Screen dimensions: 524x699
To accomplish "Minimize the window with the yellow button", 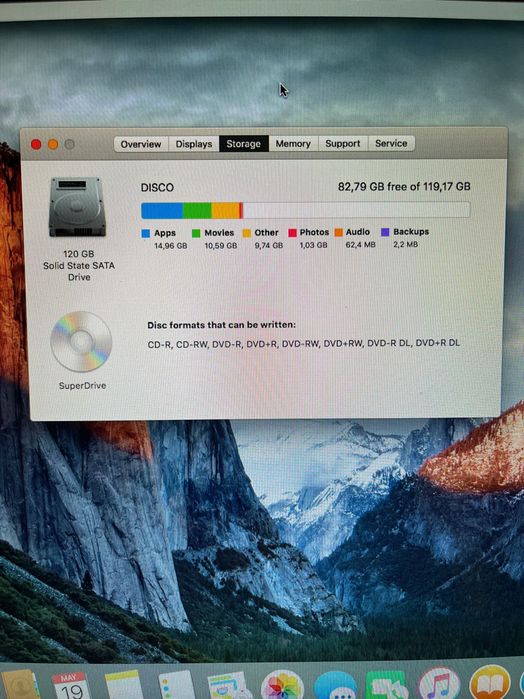I will point(53,144).
